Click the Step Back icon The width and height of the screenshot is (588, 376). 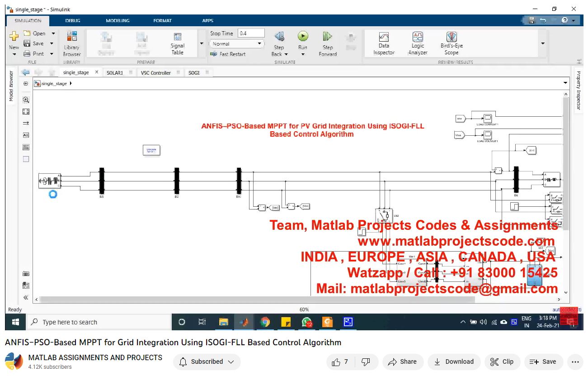click(x=279, y=36)
